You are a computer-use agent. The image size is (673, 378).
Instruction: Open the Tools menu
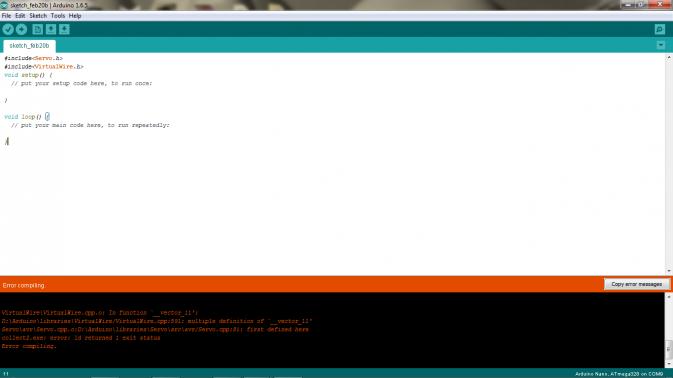(58, 16)
